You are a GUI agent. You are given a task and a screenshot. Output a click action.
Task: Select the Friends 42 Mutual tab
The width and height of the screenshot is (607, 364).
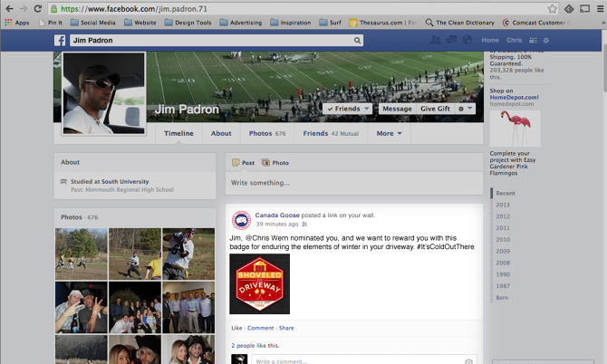[x=331, y=133]
